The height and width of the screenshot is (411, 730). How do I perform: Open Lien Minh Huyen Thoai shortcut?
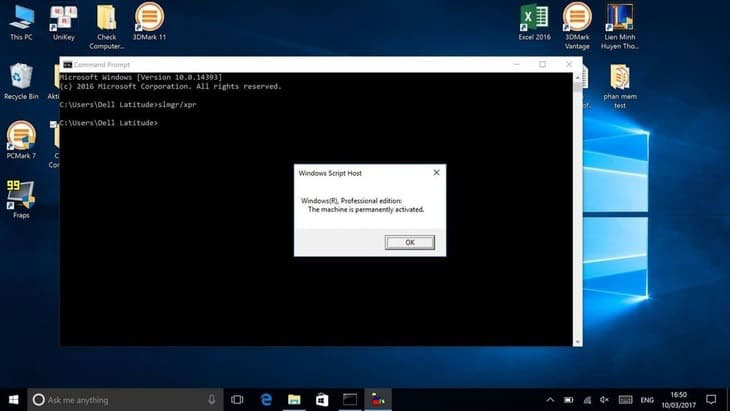[620, 27]
